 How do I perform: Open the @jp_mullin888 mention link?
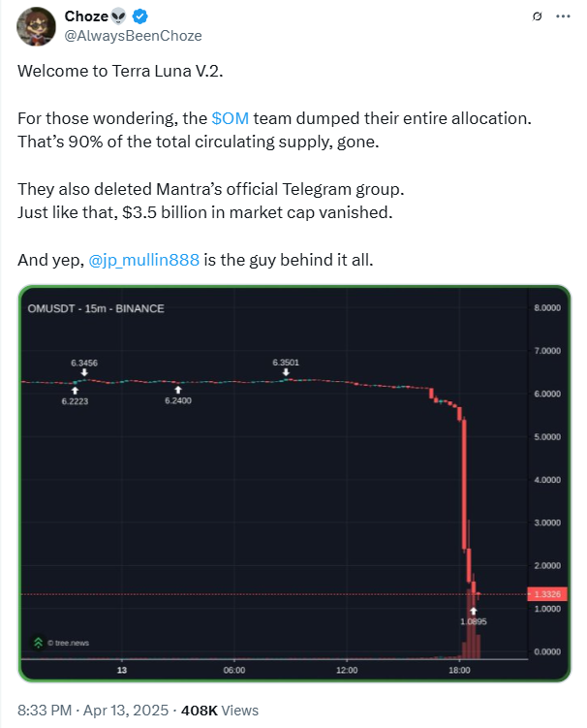144,260
